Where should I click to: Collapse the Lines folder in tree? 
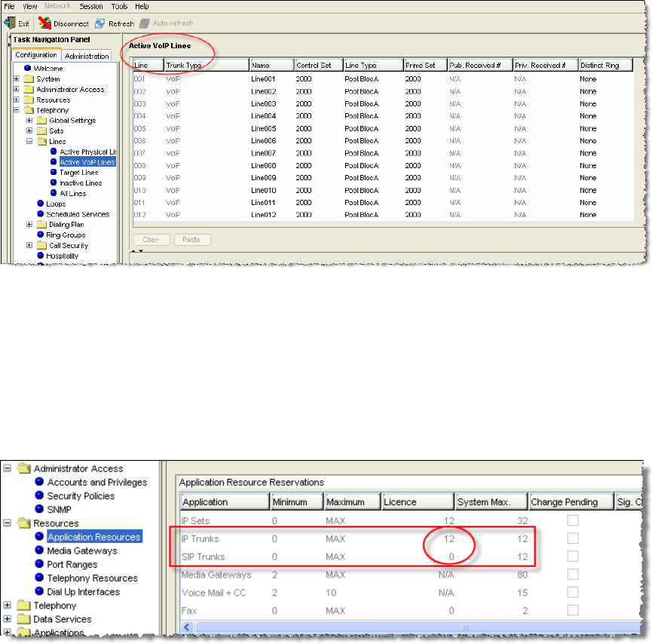click(x=30, y=141)
